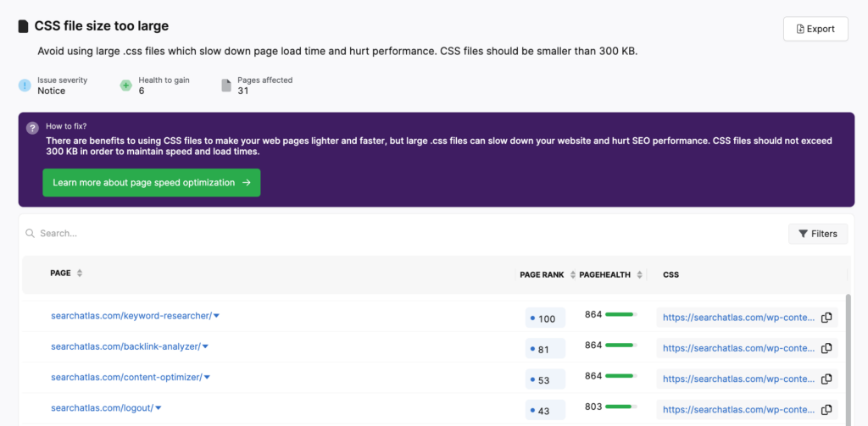Click the Pages affected document icon
This screenshot has width=868, height=426.
[x=225, y=86]
